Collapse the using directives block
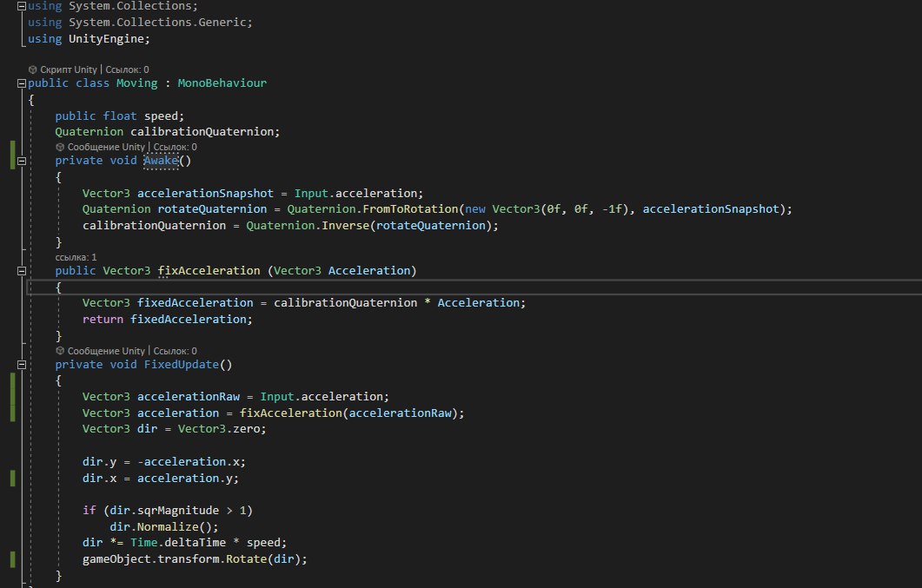The image size is (922, 588). point(22,6)
